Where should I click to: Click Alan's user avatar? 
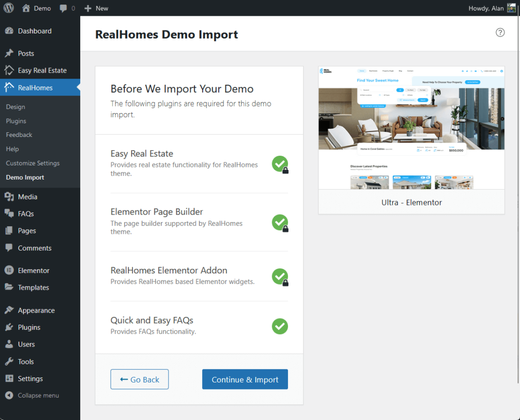coord(511,8)
